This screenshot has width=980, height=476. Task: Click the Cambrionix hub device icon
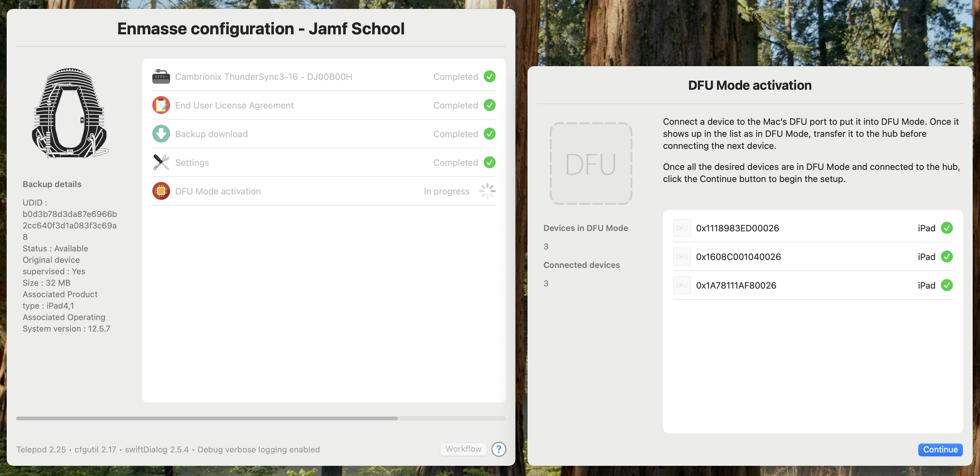pos(161,77)
